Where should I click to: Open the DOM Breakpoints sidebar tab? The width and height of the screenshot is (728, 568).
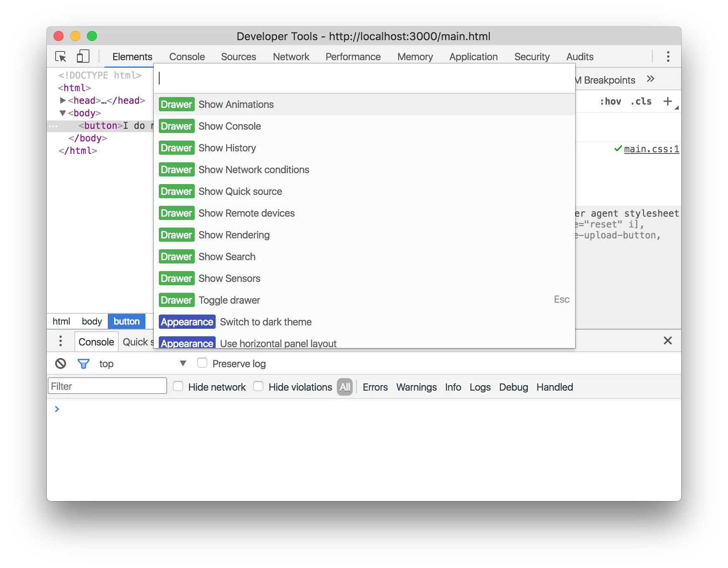coord(605,80)
